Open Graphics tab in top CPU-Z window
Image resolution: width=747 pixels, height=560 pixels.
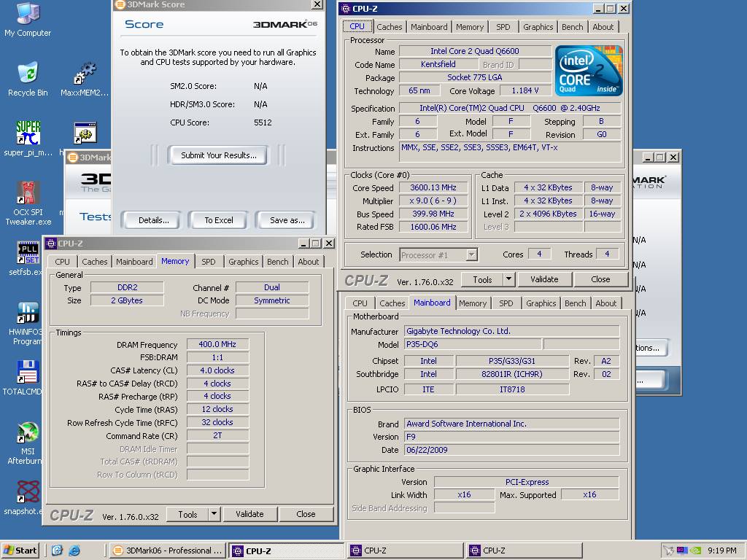(538, 27)
